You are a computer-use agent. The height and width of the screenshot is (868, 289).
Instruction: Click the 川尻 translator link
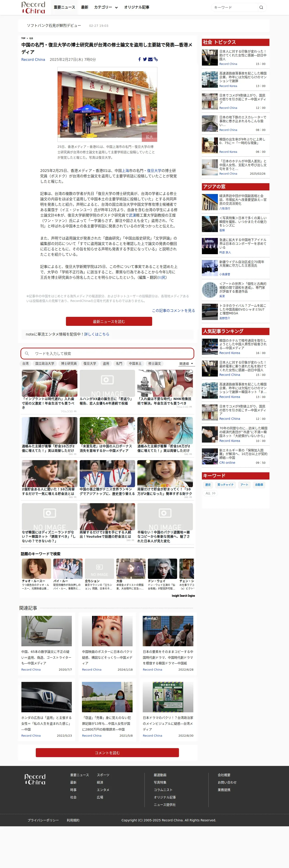click(x=161, y=277)
